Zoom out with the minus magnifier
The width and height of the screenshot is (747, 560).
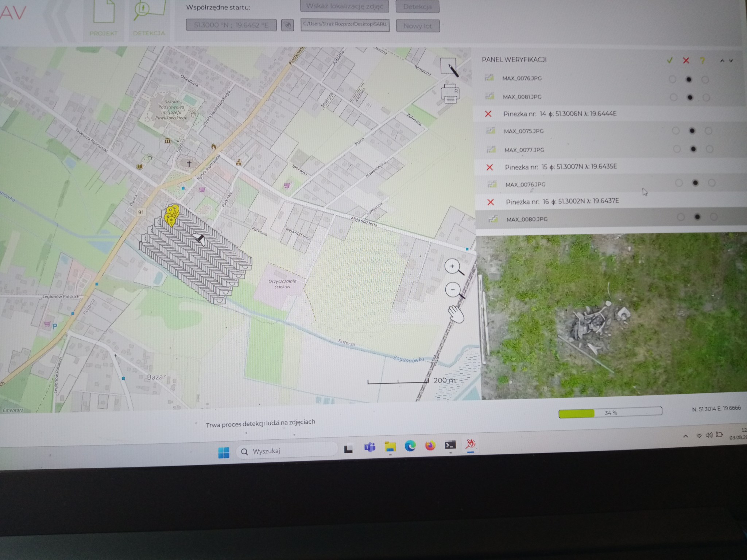click(453, 290)
